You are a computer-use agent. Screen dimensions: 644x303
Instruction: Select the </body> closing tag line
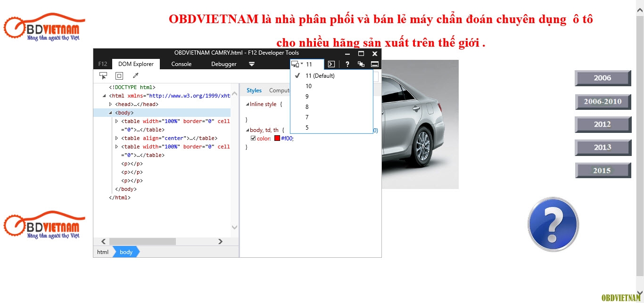126,189
